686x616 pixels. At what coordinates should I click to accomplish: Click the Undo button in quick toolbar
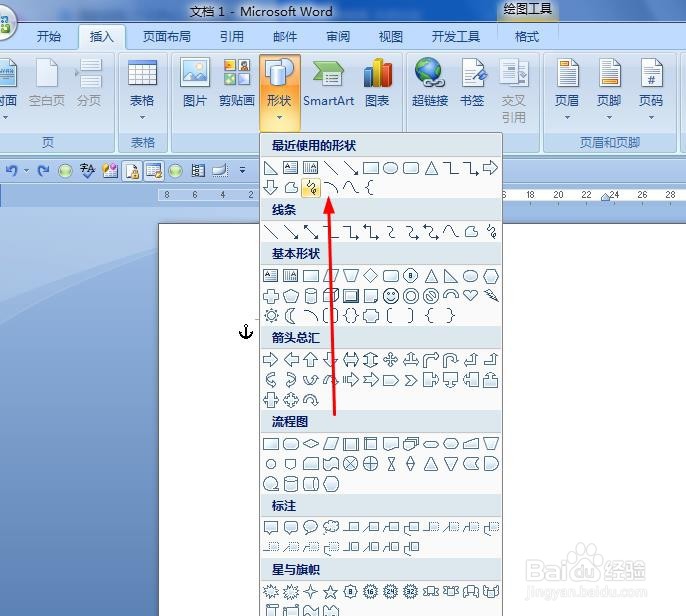click(x=12, y=170)
